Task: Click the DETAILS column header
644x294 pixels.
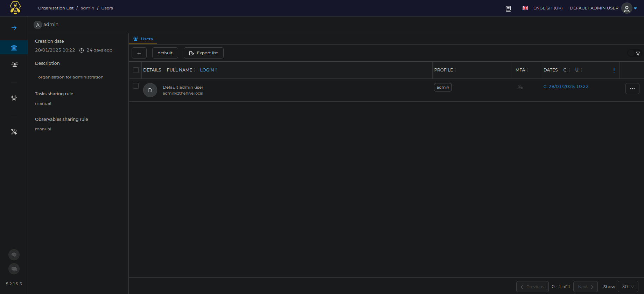Action: tap(152, 70)
